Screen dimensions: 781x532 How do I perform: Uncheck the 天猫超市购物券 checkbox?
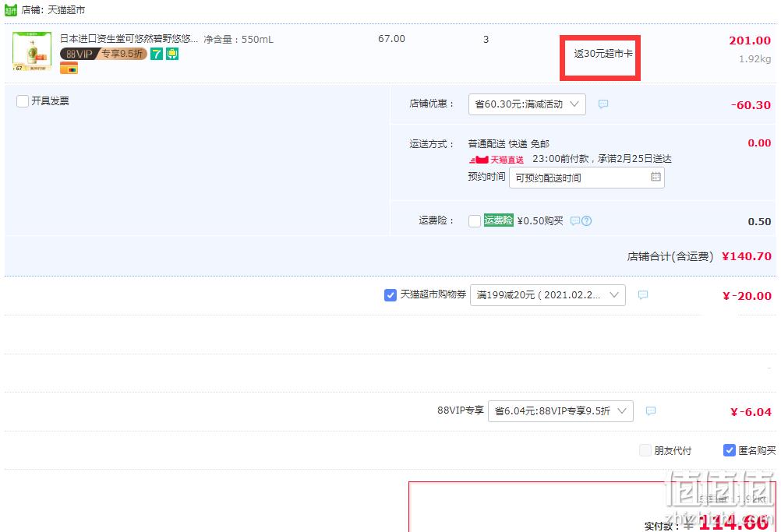click(x=390, y=295)
